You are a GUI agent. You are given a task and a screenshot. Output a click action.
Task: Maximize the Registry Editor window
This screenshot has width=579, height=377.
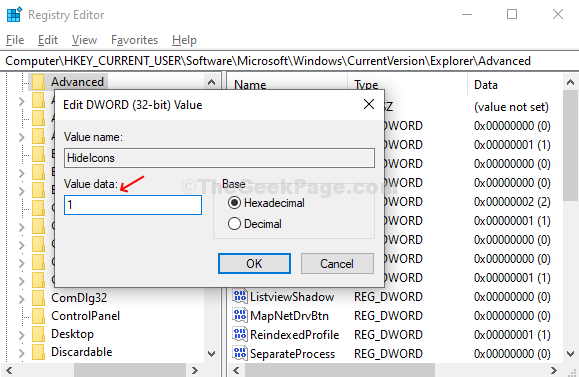(512, 14)
